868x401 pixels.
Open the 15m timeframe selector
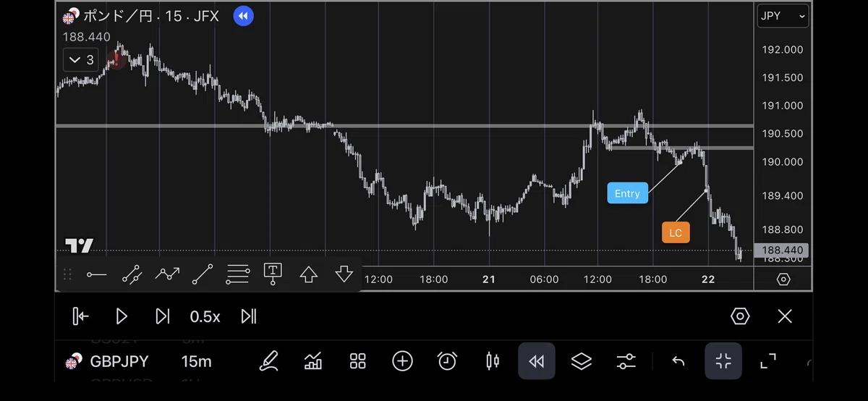tap(197, 361)
